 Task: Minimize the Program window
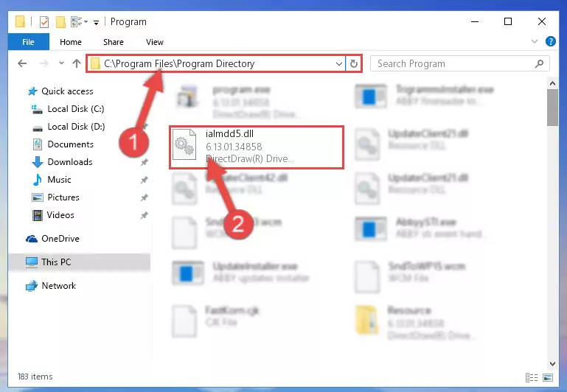[475, 21]
